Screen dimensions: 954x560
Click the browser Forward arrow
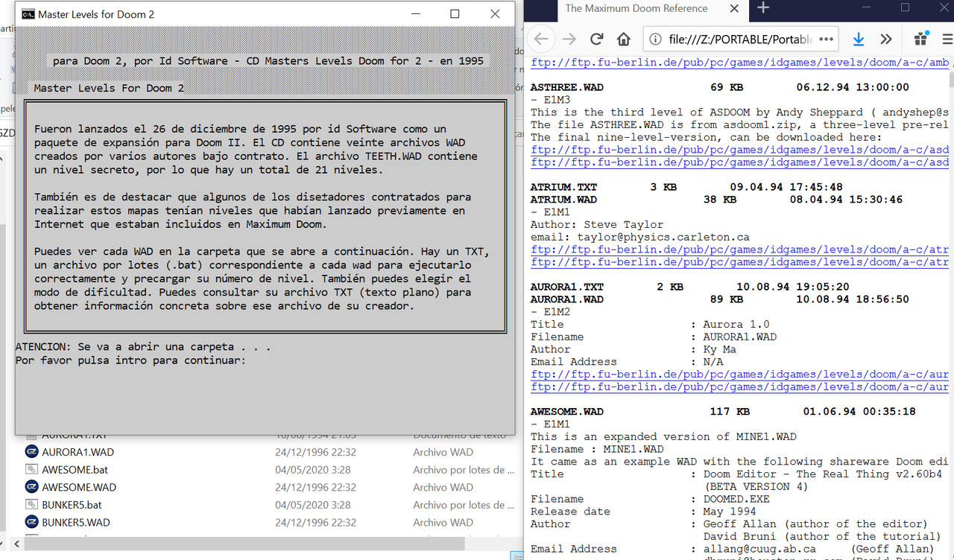pyautogui.click(x=569, y=39)
